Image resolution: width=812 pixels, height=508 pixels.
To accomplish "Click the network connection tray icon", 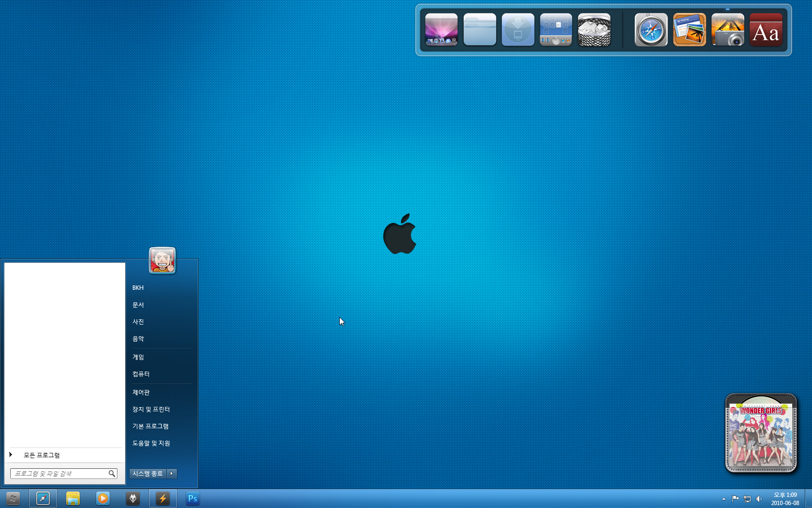I will point(747,499).
